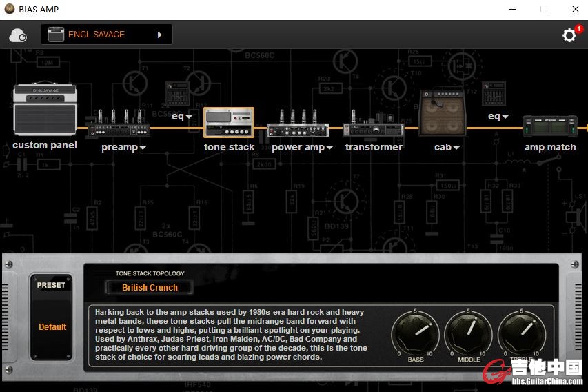Screen dimensions: 588x392
Task: Select the tone stack module icon
Action: click(x=229, y=122)
